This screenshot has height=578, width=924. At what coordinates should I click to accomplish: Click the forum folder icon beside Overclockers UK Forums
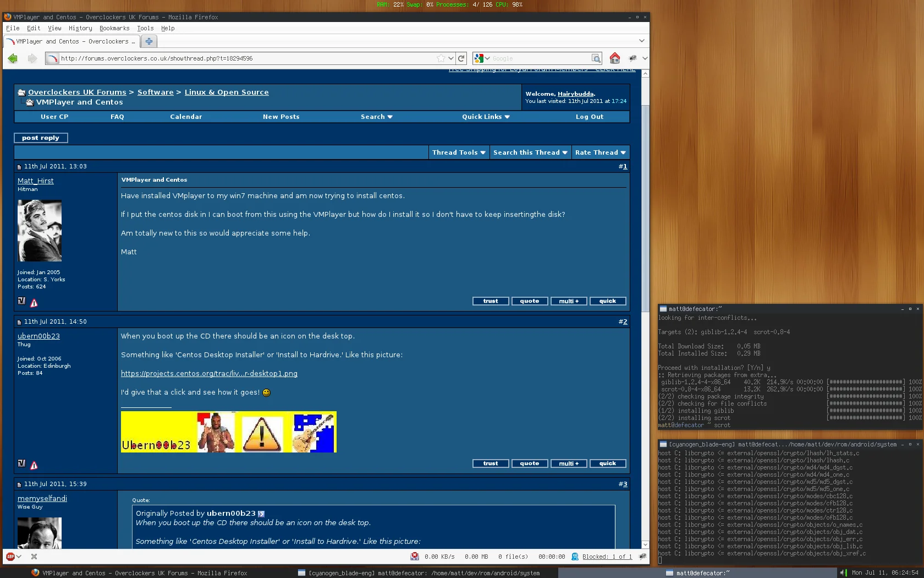21,92
